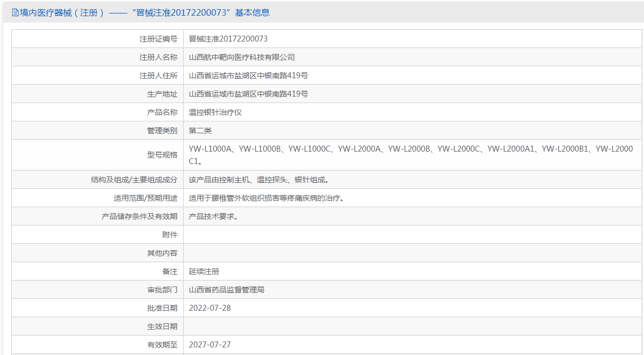This screenshot has height=355, width=644.
Task: Click the label 其他内容
Action: (162, 254)
